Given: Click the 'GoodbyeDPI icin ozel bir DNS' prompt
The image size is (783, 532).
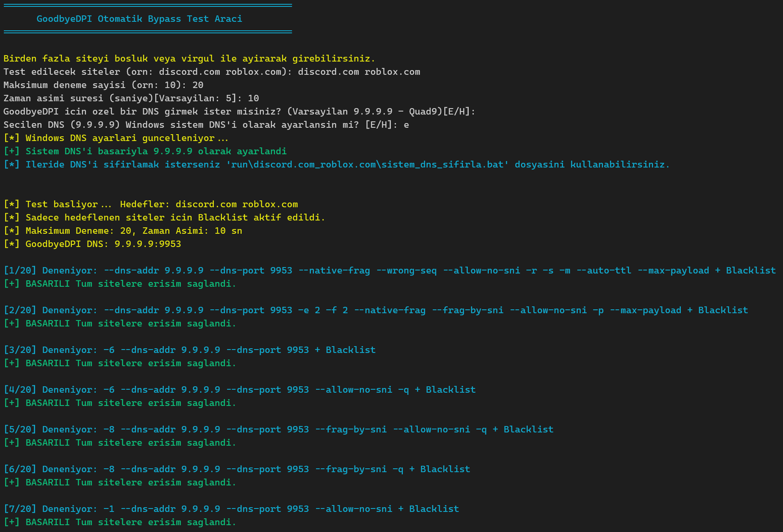Looking at the screenshot, I should pyautogui.click(x=239, y=112).
